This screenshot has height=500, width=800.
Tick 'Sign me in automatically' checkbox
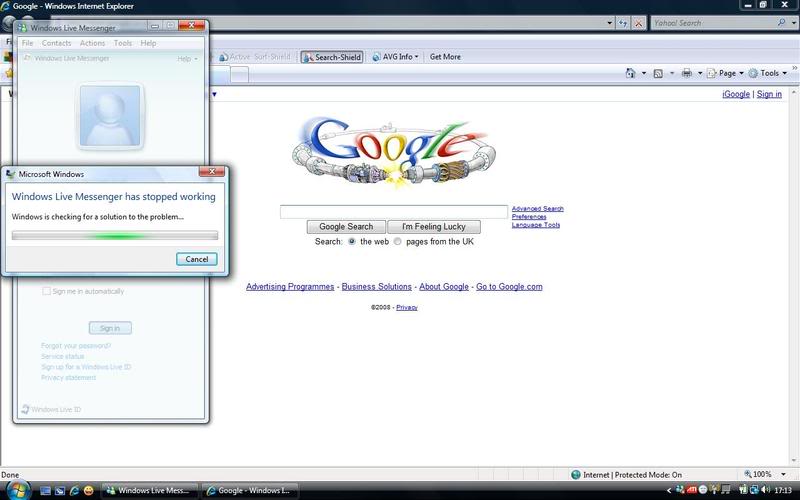(x=46, y=291)
